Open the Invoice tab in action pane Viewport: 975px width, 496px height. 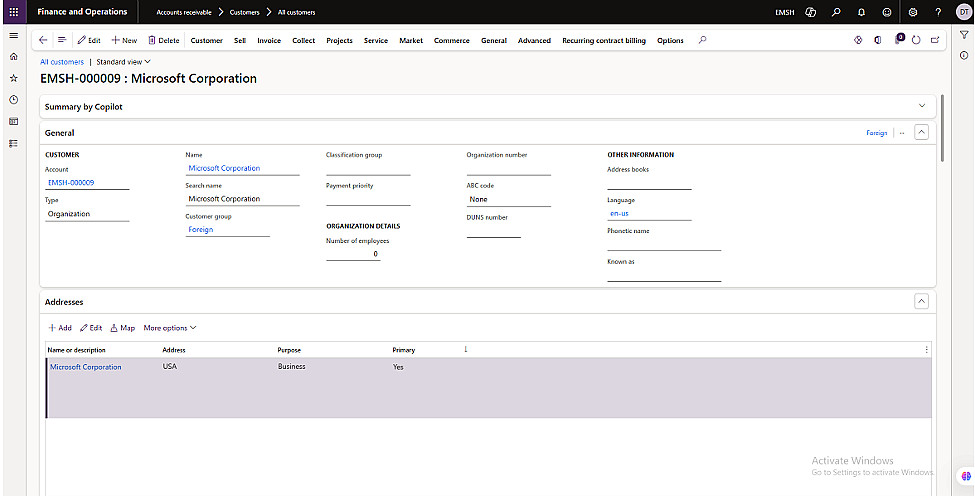pos(269,41)
